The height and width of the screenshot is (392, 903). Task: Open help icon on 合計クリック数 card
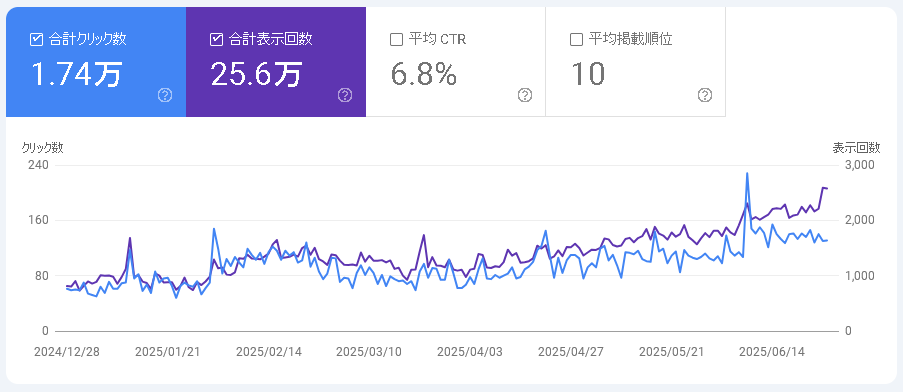coord(165,96)
